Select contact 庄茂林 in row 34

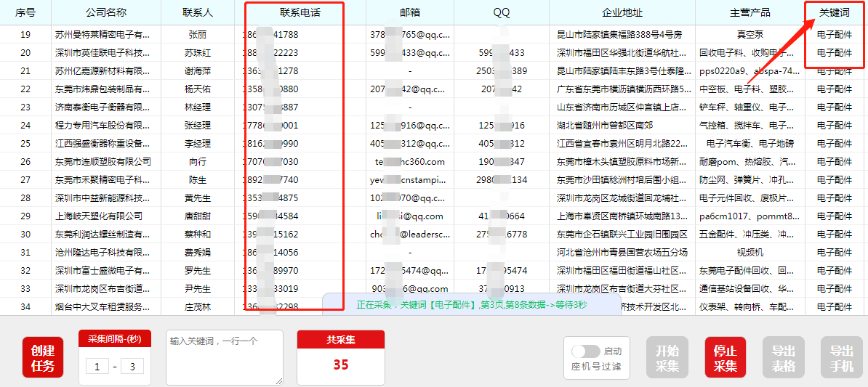[x=198, y=307]
